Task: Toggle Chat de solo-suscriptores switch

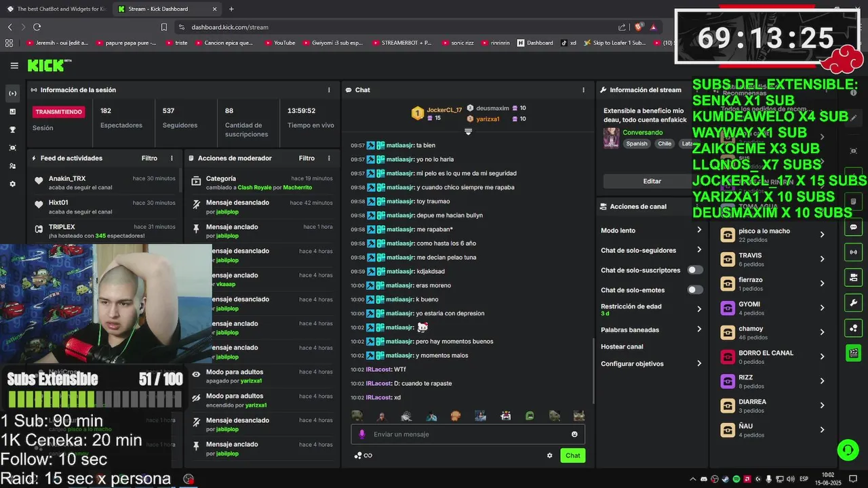Action: pos(695,270)
